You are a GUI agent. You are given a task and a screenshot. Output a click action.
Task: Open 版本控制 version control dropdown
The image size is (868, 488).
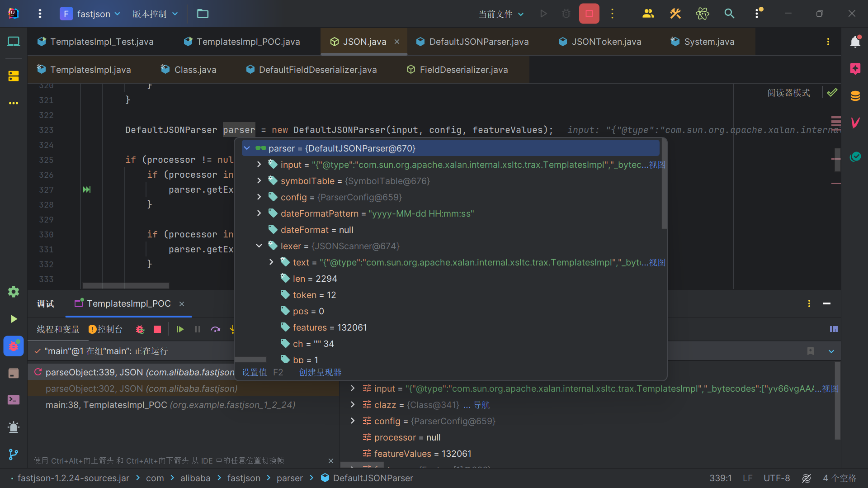(155, 14)
